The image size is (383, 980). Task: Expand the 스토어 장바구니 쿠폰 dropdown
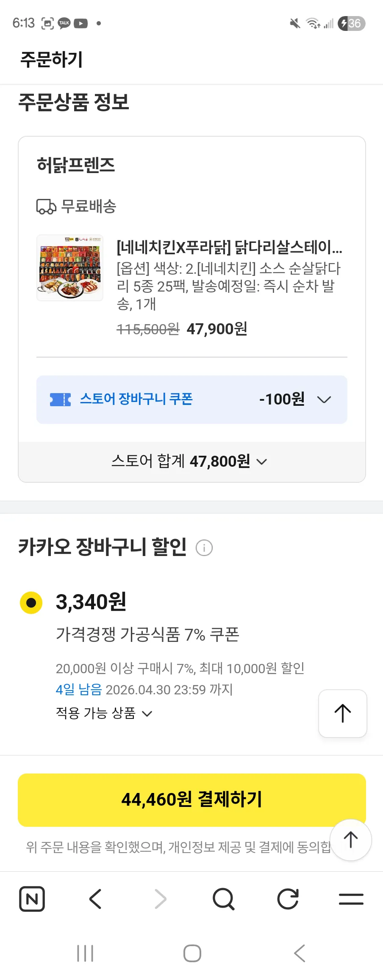pyautogui.click(x=324, y=399)
